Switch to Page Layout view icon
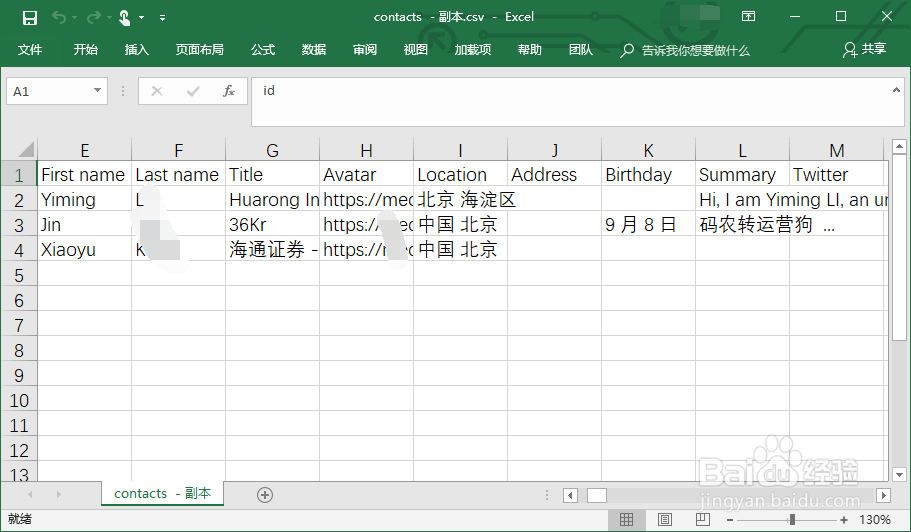The height and width of the screenshot is (532, 911). coord(665,519)
